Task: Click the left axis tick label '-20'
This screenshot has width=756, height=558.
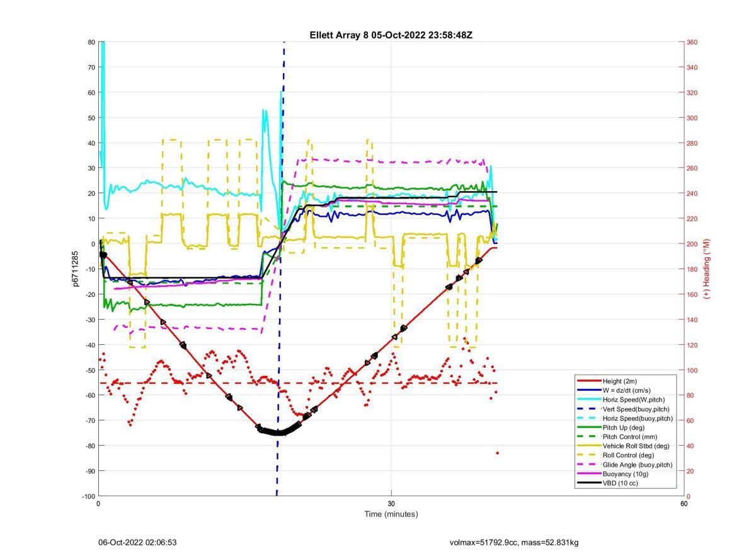Action: [90, 294]
